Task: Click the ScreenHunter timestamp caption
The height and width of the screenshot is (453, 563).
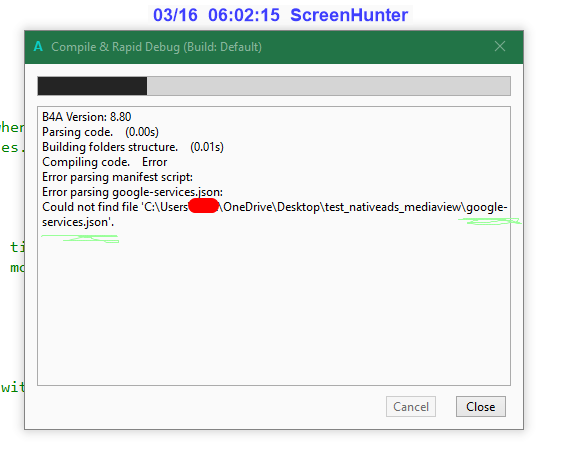Action: pos(280,15)
